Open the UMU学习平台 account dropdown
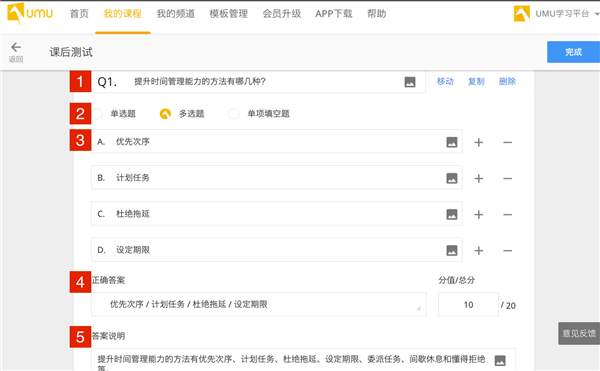This screenshot has height=371, width=600. tap(596, 14)
